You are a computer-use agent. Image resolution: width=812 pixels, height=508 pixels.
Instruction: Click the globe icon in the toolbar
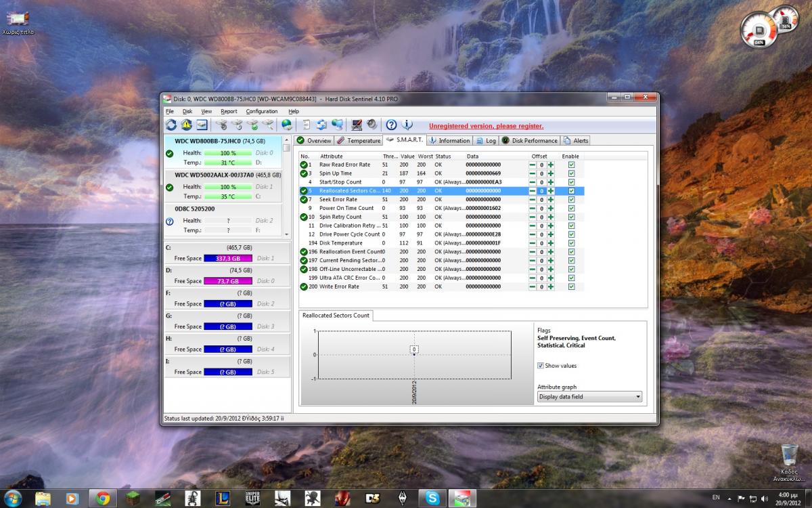287,125
